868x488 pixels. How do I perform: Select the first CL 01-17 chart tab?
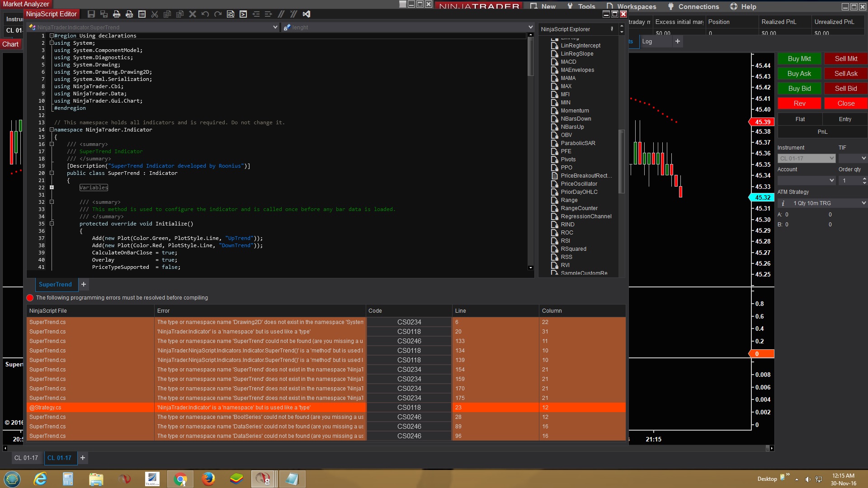[26, 458]
